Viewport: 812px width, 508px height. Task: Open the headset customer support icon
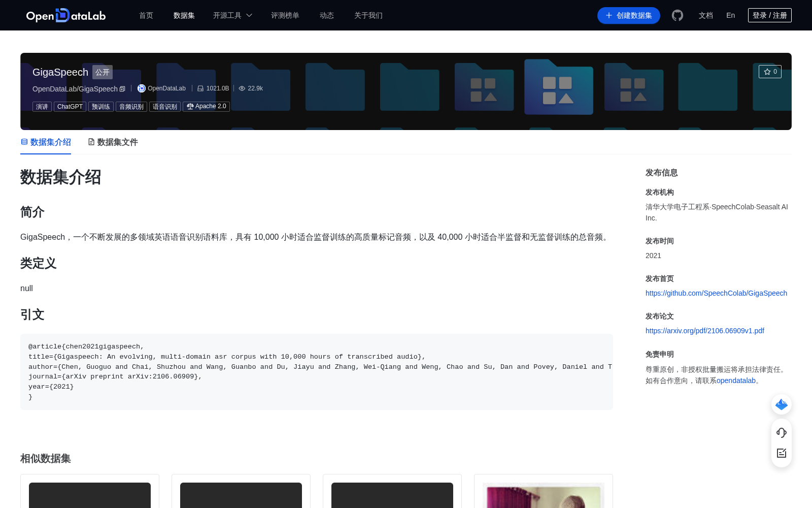[782, 433]
